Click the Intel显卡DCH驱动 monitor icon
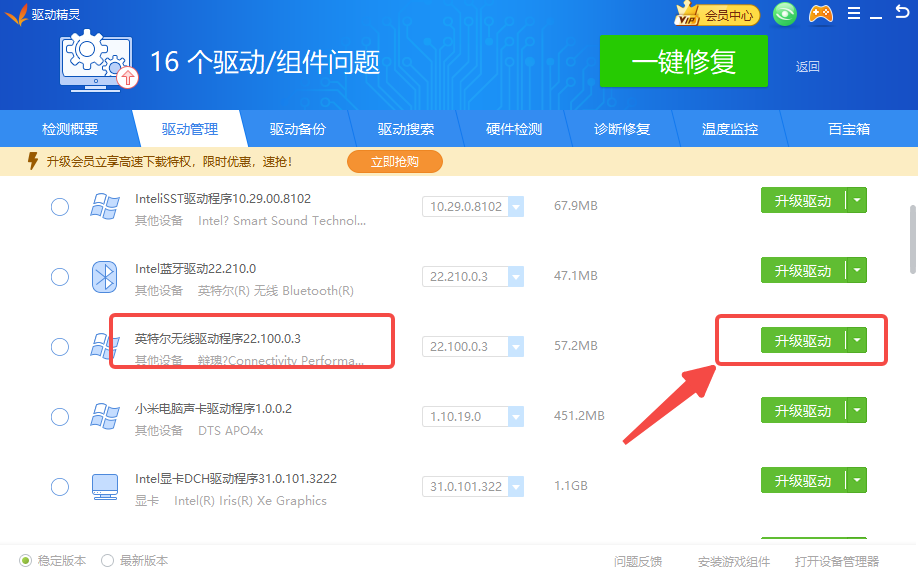The height and width of the screenshot is (575, 918). click(x=105, y=487)
